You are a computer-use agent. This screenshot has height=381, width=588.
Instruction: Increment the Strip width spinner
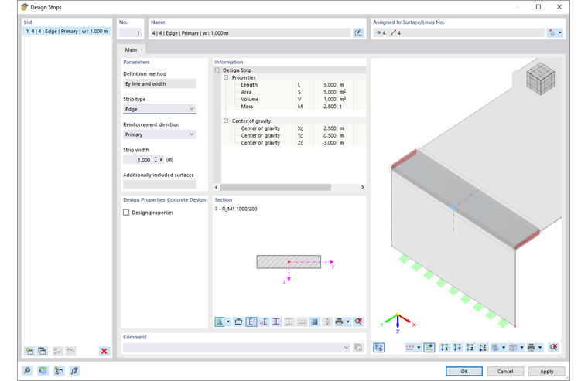pyautogui.click(x=156, y=158)
